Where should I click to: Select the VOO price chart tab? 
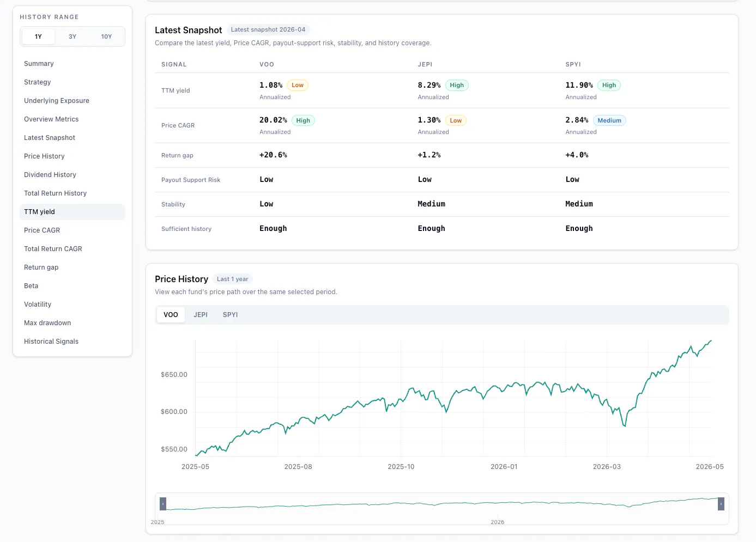point(171,315)
